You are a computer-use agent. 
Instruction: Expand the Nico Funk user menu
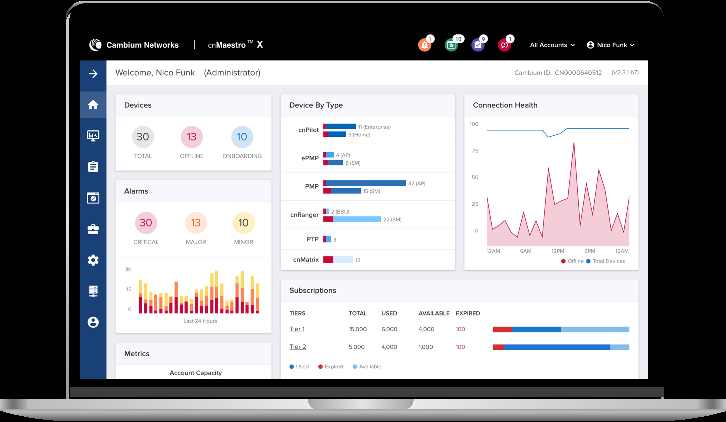pos(610,45)
